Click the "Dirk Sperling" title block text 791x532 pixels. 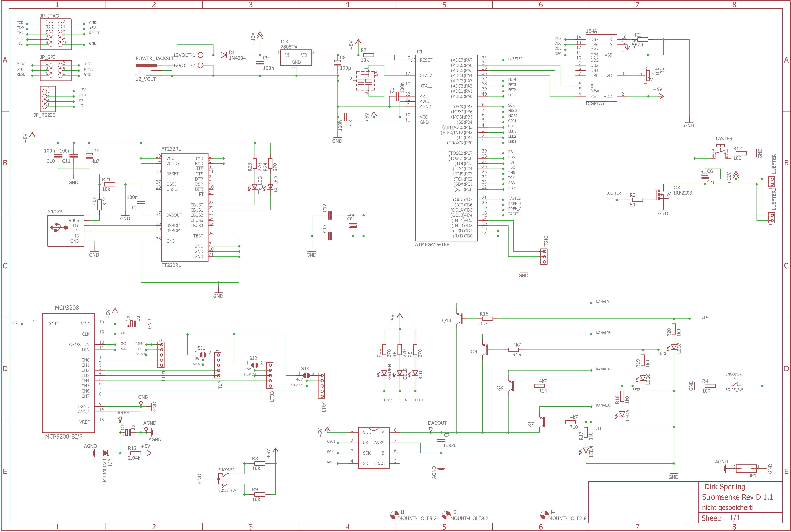pos(725,487)
